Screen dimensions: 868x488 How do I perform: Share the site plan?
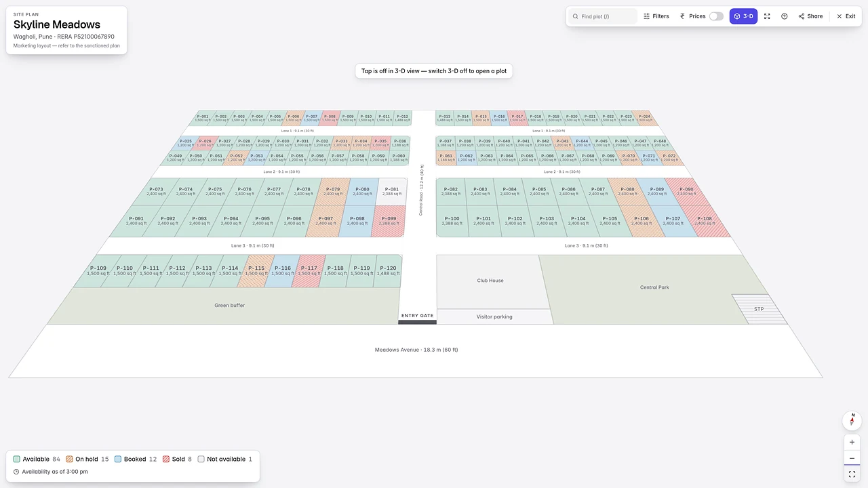click(810, 16)
